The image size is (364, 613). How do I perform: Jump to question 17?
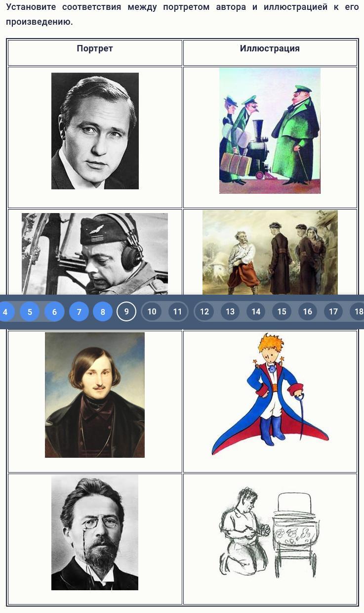(333, 311)
